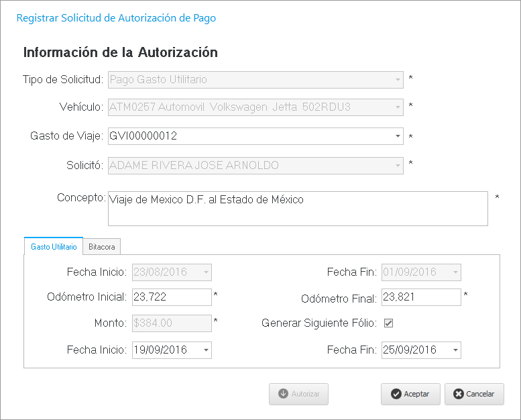The height and width of the screenshot is (420, 521).
Task: Open the Tipo de Solicitud dropdown arrow
Action: pyautogui.click(x=397, y=79)
